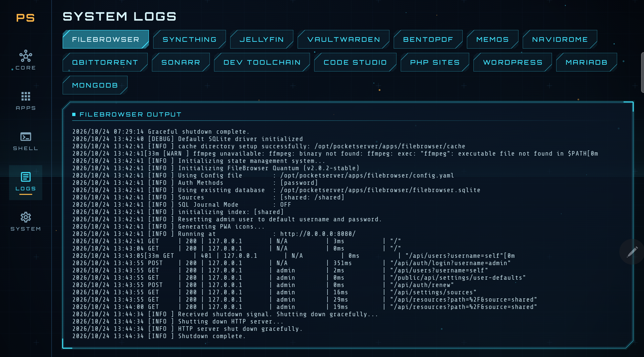Click the 'Filebrowser Output' panel heading
644x357 pixels.
click(130, 114)
